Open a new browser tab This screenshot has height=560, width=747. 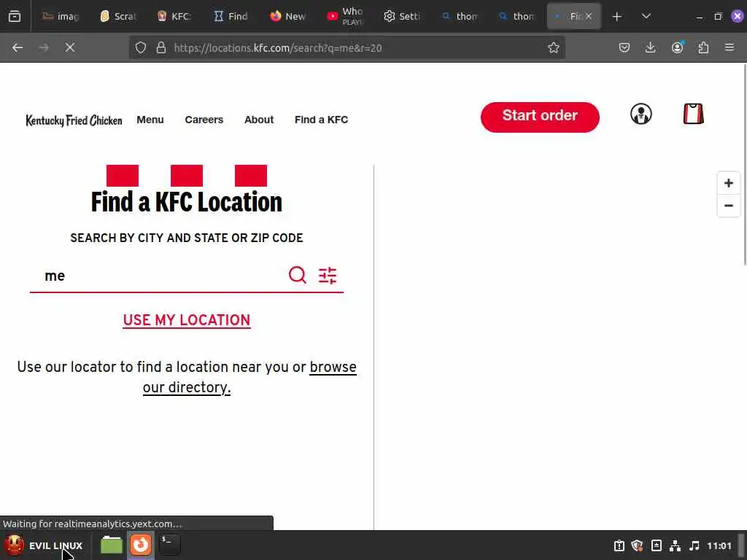pyautogui.click(x=617, y=17)
